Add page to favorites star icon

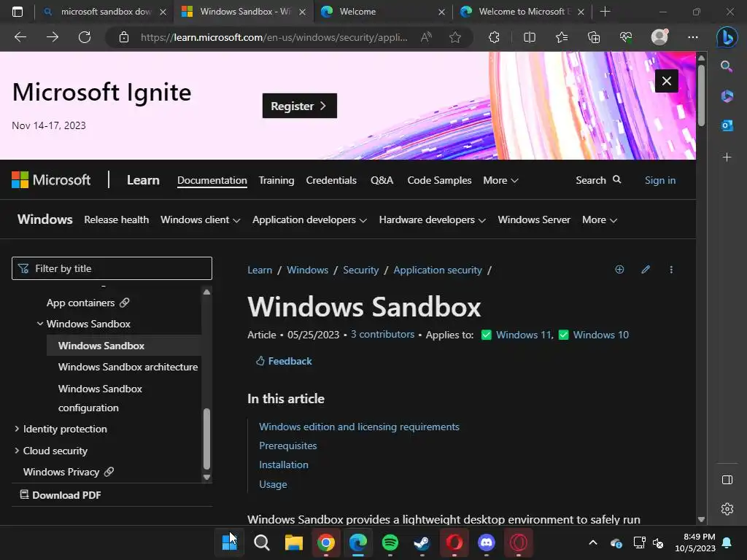[455, 37]
